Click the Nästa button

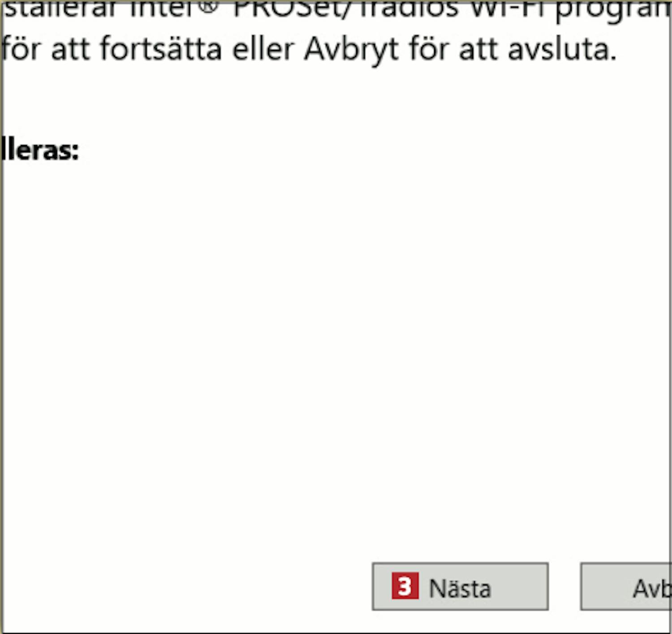coord(460,587)
